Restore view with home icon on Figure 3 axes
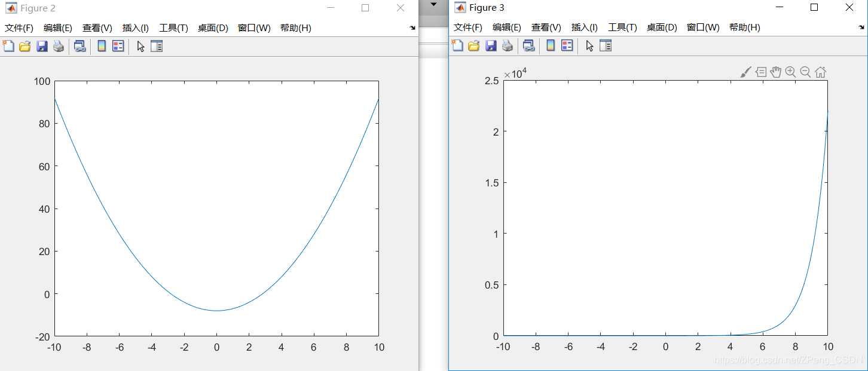This screenshot has height=371, width=868. pos(820,72)
